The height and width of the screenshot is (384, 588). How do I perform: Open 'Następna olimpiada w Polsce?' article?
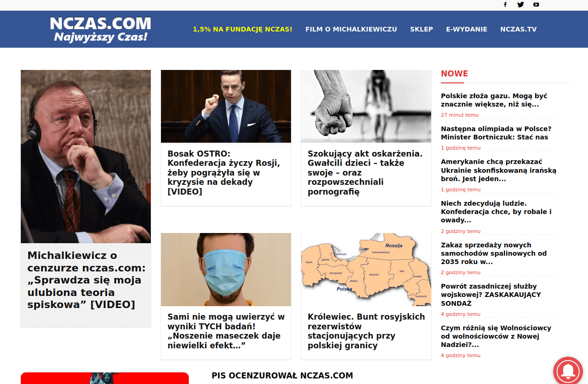[x=496, y=133]
